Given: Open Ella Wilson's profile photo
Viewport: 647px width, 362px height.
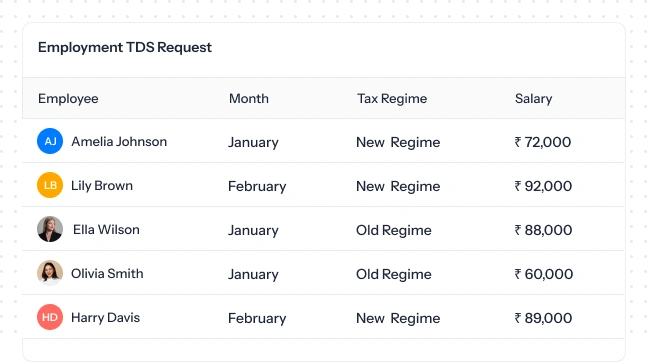Looking at the screenshot, I should point(50,229).
